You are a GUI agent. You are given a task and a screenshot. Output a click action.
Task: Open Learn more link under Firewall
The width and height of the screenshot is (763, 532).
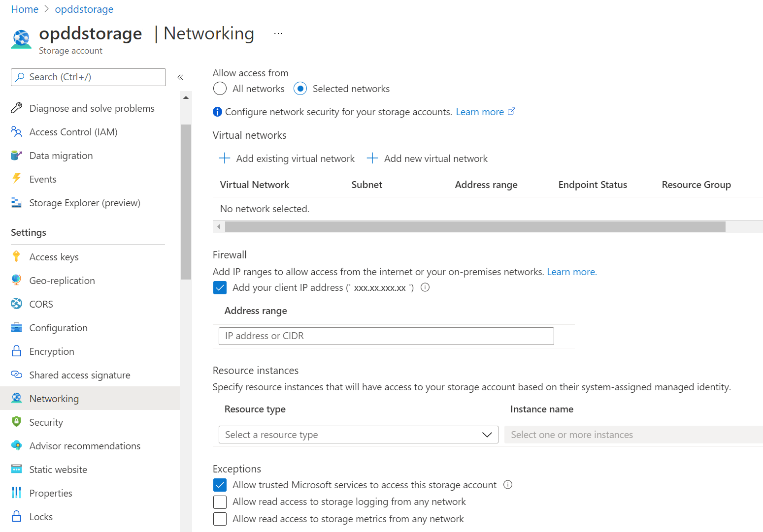(572, 272)
